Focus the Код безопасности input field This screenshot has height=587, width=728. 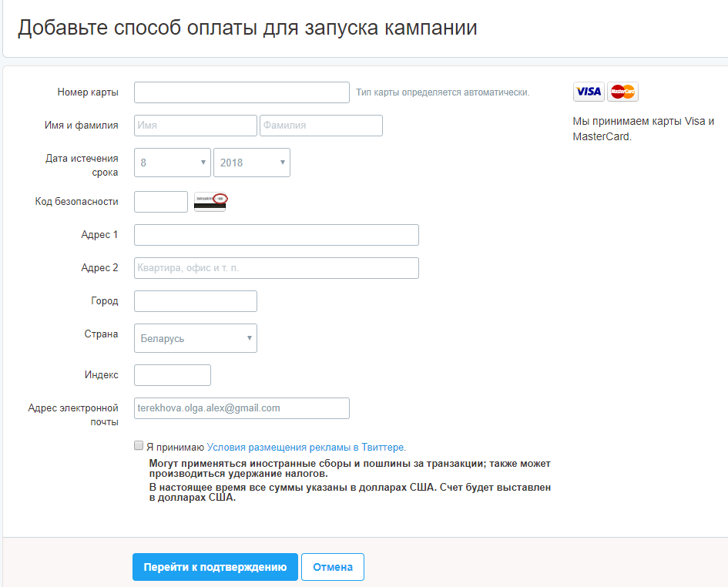point(161,202)
